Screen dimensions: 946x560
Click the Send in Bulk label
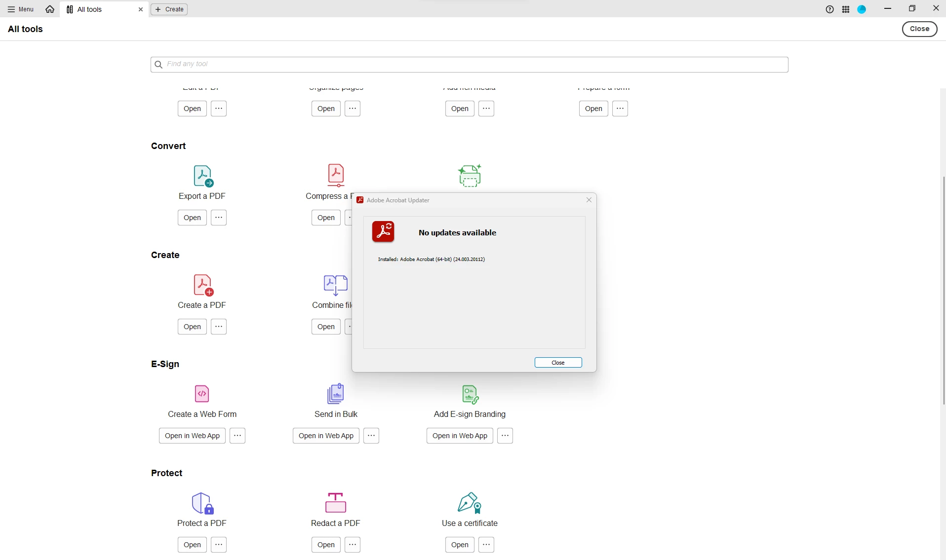336,414
